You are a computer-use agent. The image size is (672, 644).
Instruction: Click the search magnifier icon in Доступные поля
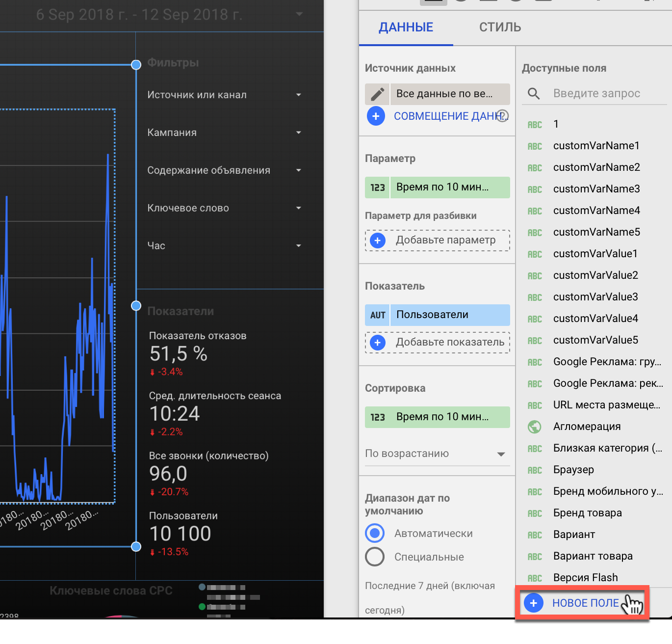pos(534,94)
